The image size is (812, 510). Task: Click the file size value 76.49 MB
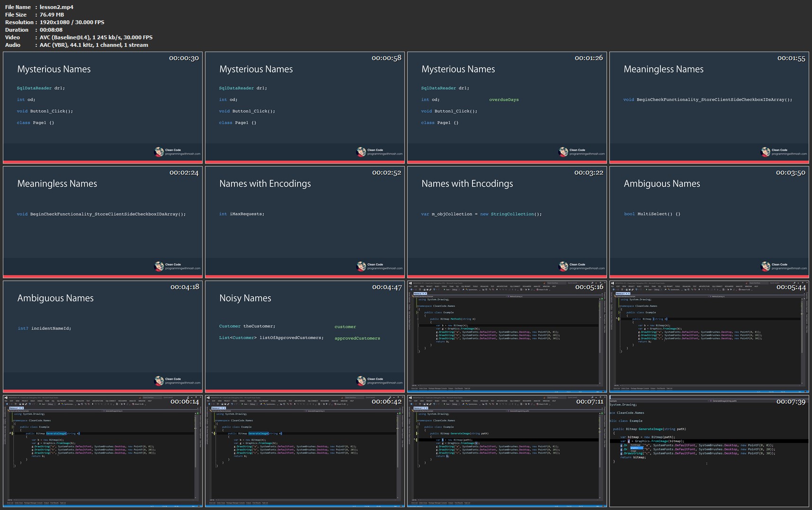52,15
